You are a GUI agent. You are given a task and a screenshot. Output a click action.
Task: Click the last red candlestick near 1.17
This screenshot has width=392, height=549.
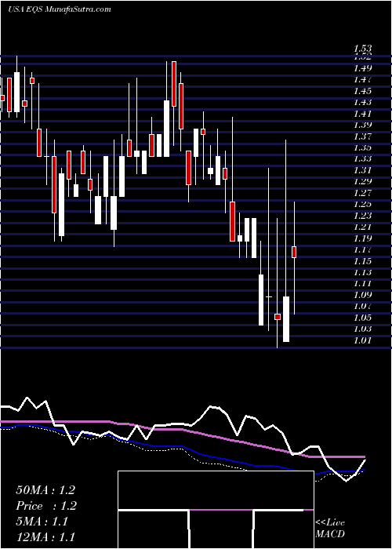(x=294, y=252)
